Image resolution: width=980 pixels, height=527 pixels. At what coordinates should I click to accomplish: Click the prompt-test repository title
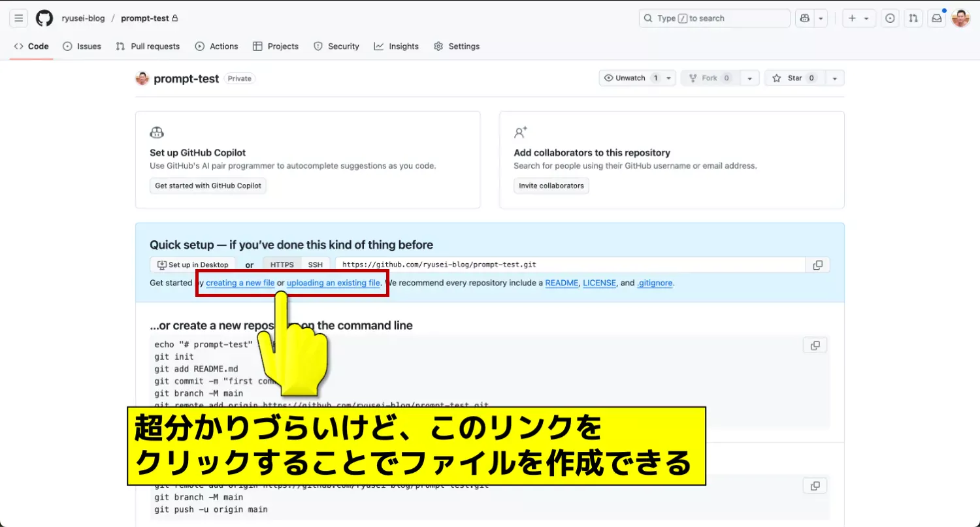point(186,78)
